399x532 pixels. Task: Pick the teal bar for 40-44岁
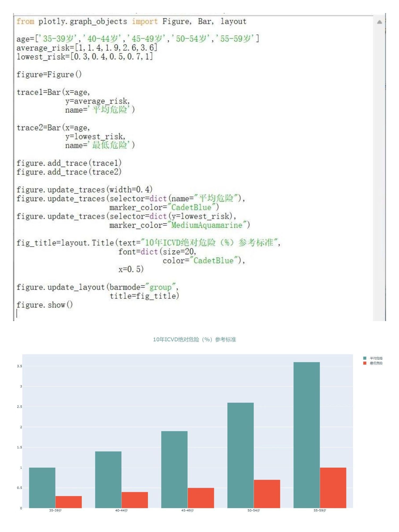coord(108,480)
